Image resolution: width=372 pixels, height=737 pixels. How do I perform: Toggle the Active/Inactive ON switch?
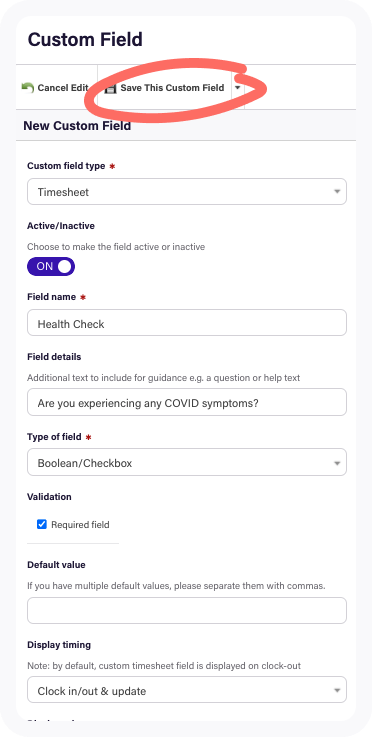point(51,267)
